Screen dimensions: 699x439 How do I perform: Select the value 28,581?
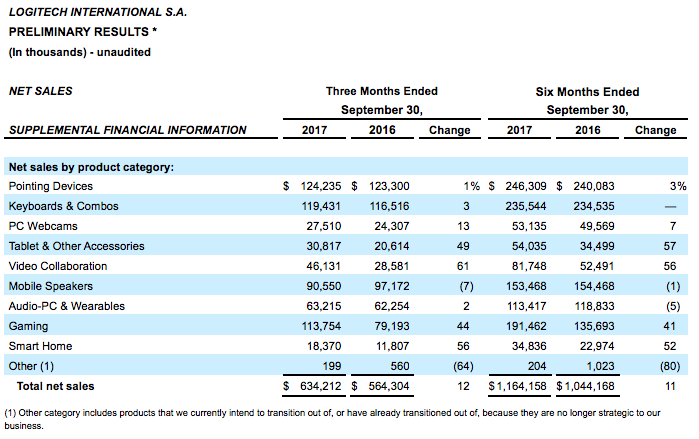392,266
